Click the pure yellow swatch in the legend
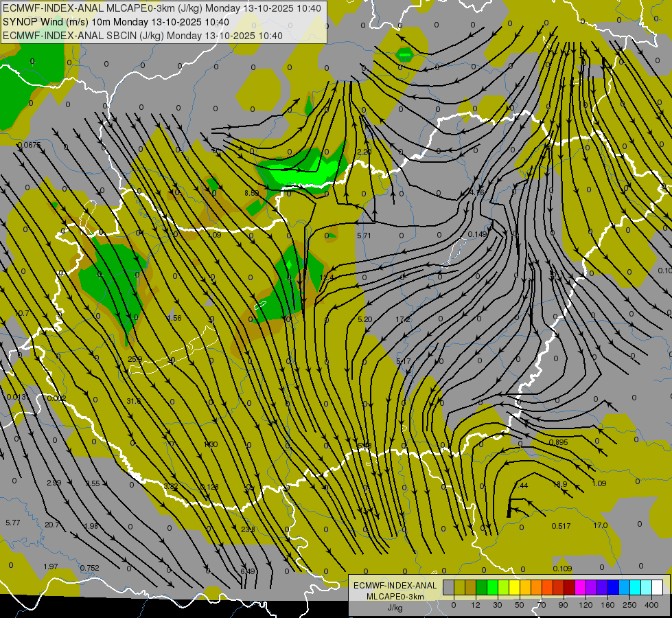The image size is (672, 618). (514, 587)
